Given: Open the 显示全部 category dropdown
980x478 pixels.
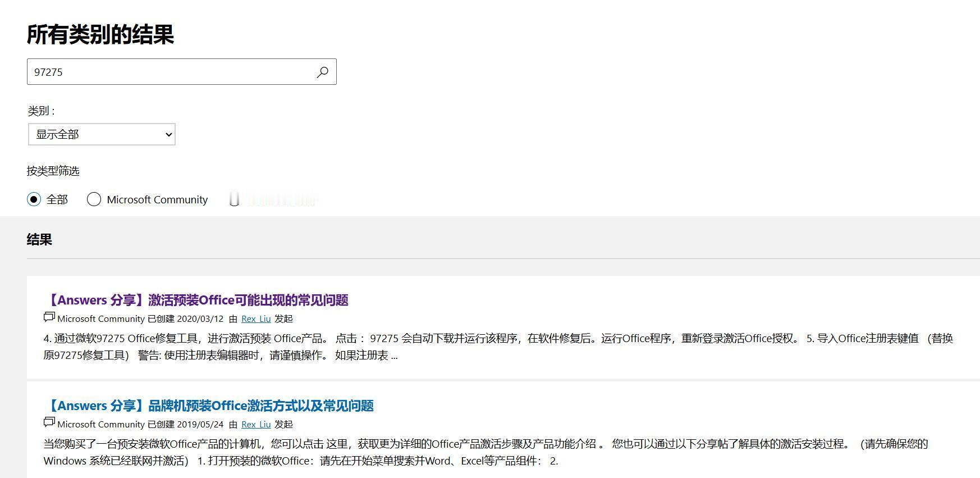Looking at the screenshot, I should [102, 134].
